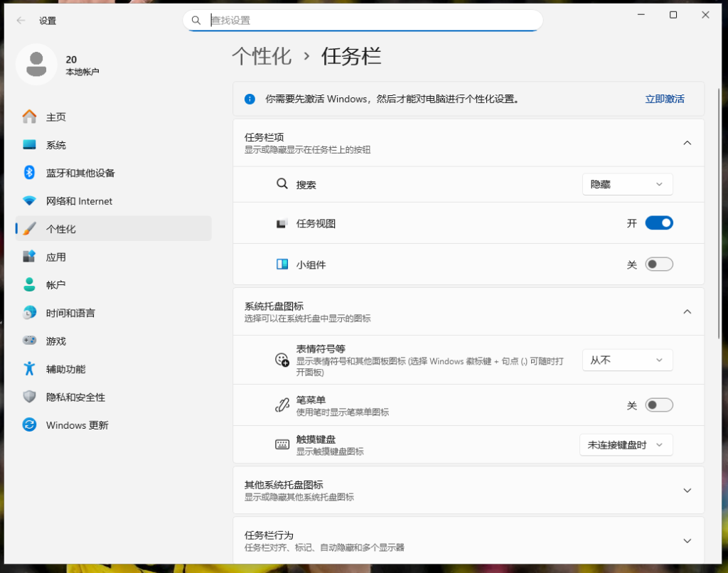
Task: Click the 本地帐户 label
Action: pos(82,72)
